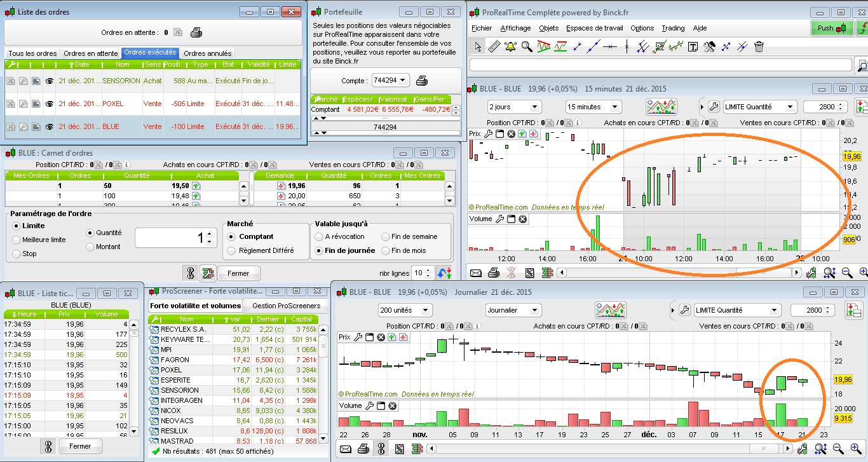This screenshot has height=462, width=868.
Task: Click the search icon beside the main search field
Action: (x=862, y=65)
